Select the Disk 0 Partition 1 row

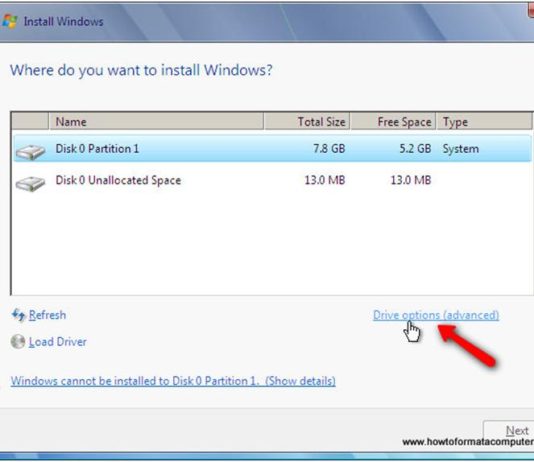point(272,149)
